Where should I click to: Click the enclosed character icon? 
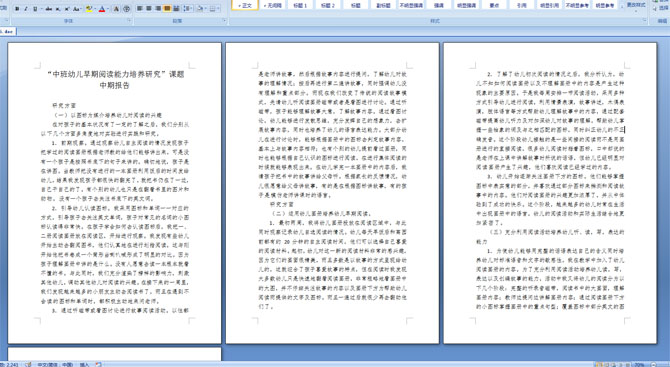(127, 9)
